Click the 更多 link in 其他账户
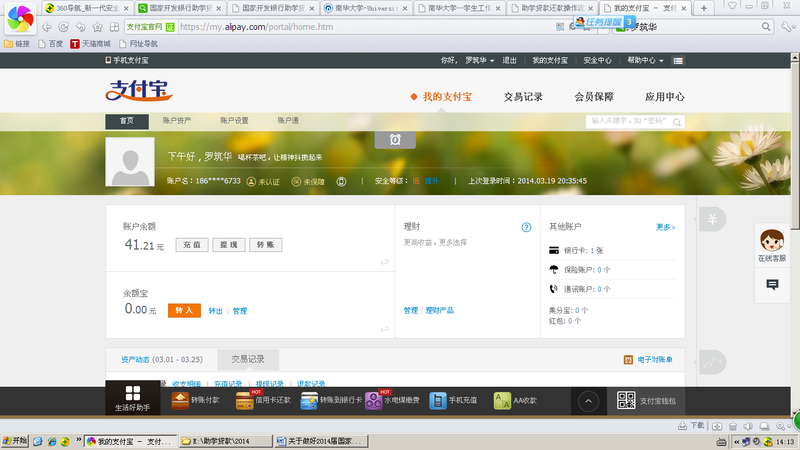Viewport: 800px width, 450px height. pos(665,228)
